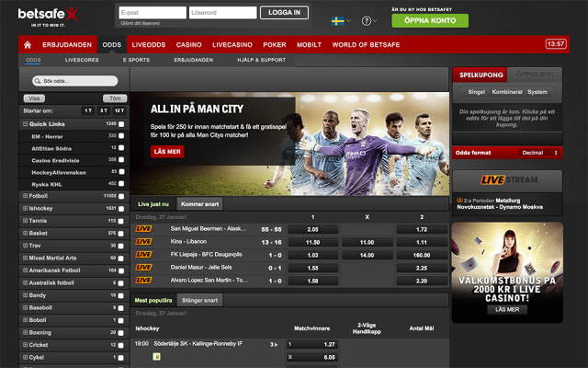Expand the Amerikansk Fotboll category
Viewport: 588px width, 368px height.
pyautogui.click(x=25, y=270)
